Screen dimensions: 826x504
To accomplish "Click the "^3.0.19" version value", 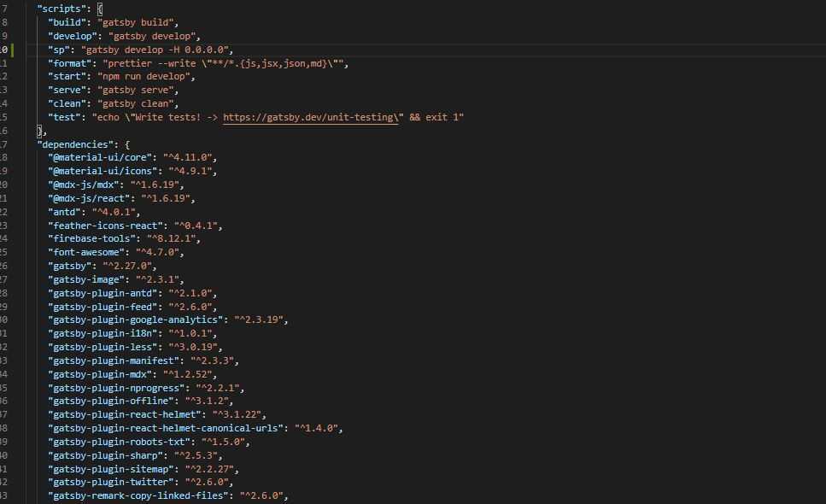I will click(x=193, y=347).
